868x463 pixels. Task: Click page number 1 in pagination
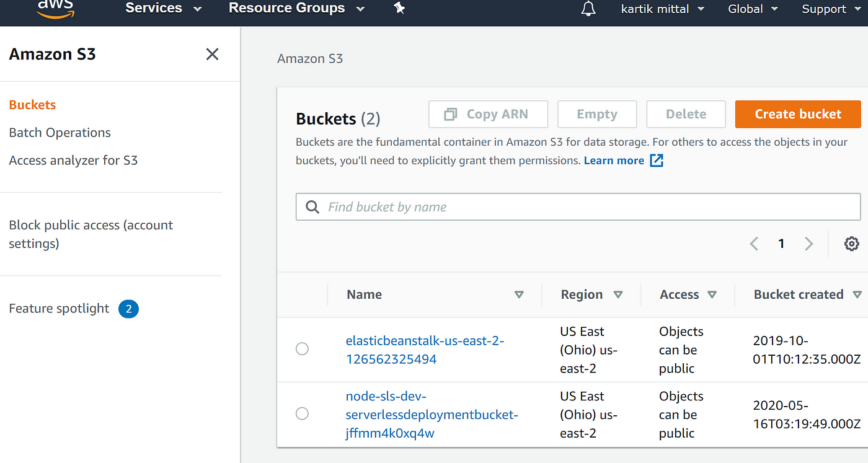(x=781, y=244)
